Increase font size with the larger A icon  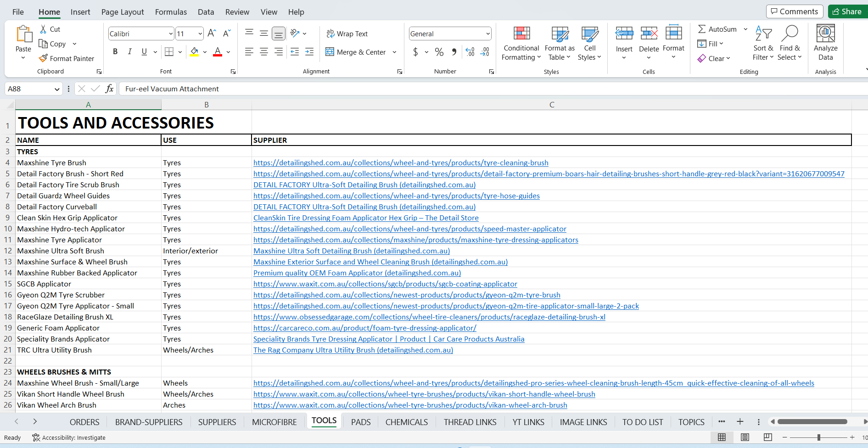click(212, 33)
